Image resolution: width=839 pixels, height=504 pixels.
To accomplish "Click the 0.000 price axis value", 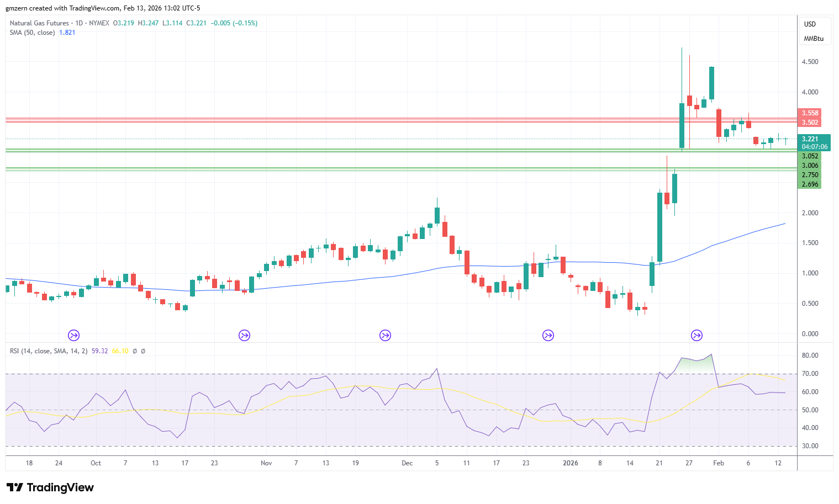I will [810, 334].
